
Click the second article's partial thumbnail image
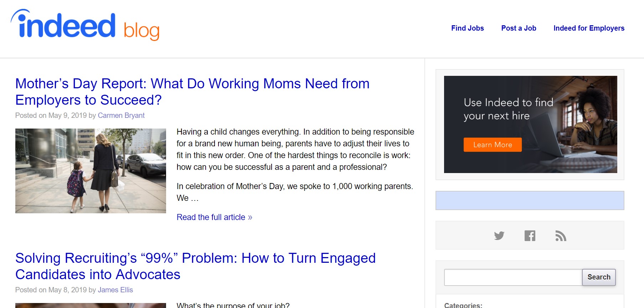(x=91, y=306)
